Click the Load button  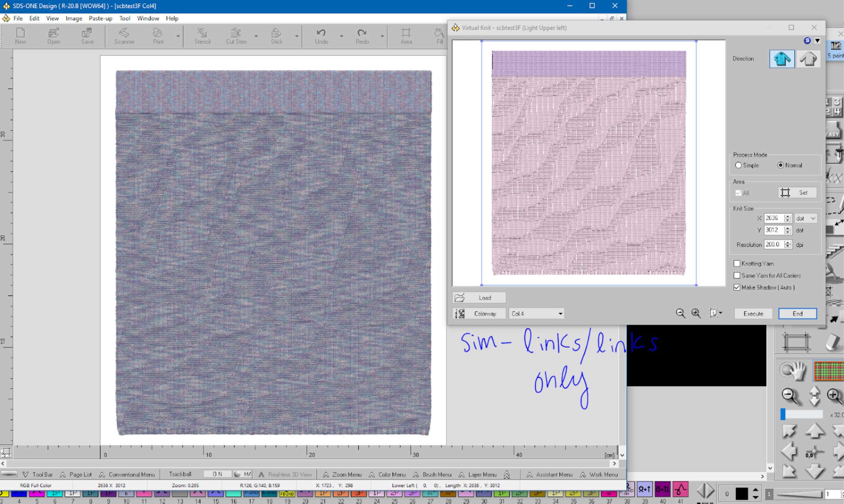479,298
